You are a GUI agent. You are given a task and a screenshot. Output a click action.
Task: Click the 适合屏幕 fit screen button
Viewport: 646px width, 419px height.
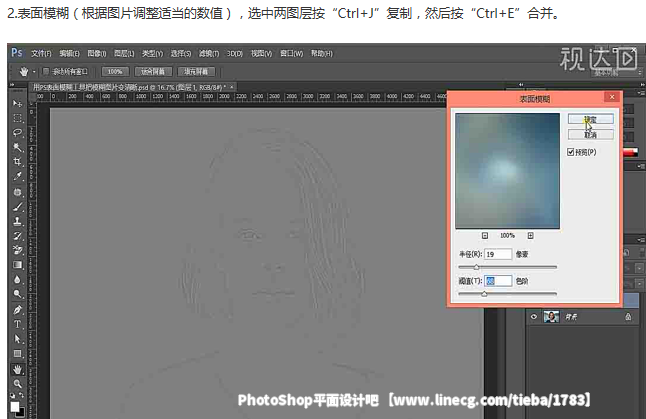153,72
